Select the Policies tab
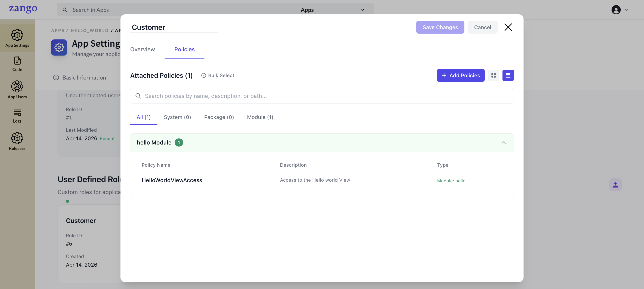Viewport: 644px width, 289px height. pos(185,49)
